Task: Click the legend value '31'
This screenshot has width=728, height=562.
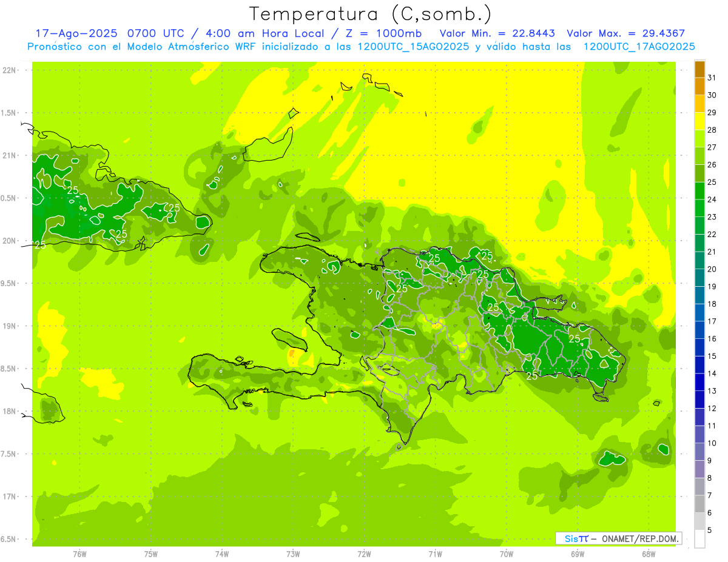Action: (x=712, y=78)
